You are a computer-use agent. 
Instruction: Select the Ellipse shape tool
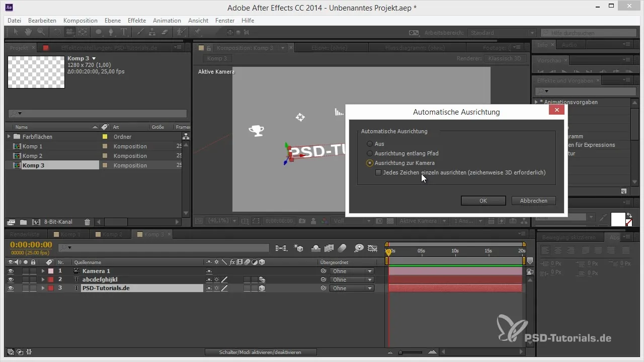(99, 32)
